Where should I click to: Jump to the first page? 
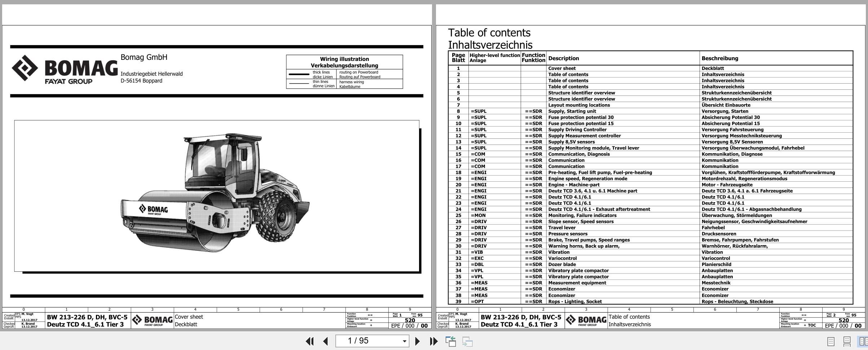tap(309, 341)
